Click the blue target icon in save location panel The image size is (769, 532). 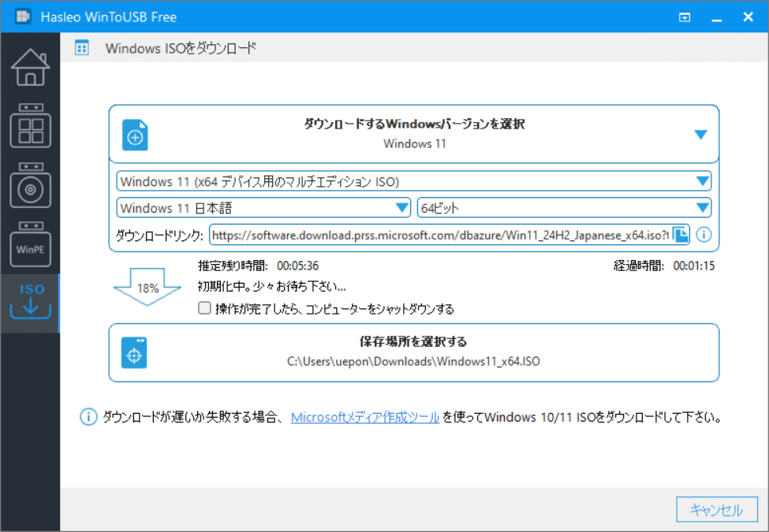click(x=134, y=353)
